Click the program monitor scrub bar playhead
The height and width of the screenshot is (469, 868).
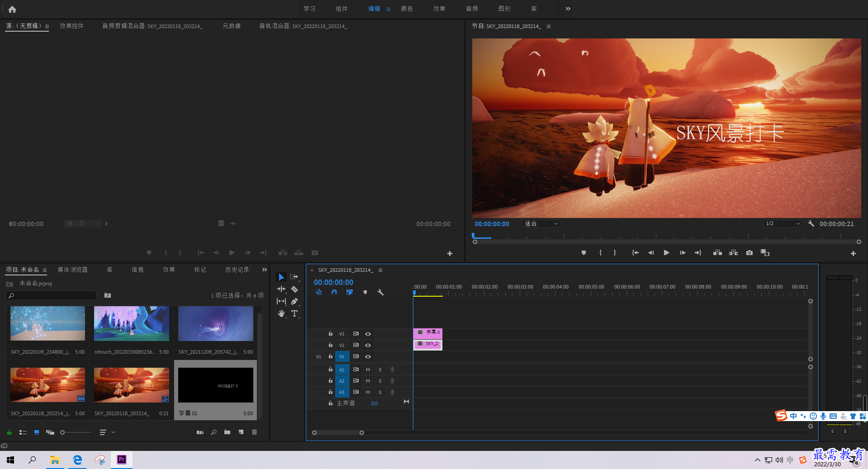point(473,236)
